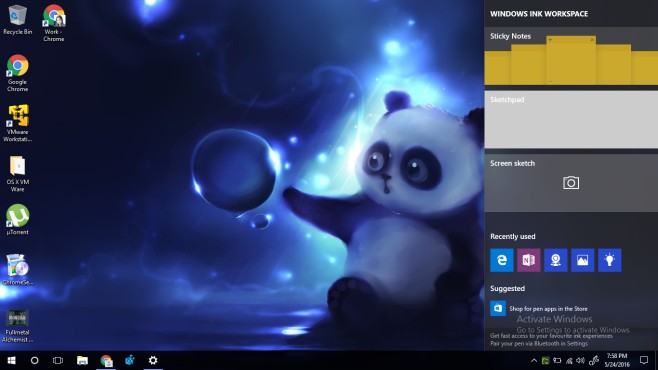This screenshot has height=370, width=658.
Task: Open the network icon in system tray
Action: [x=569, y=360]
